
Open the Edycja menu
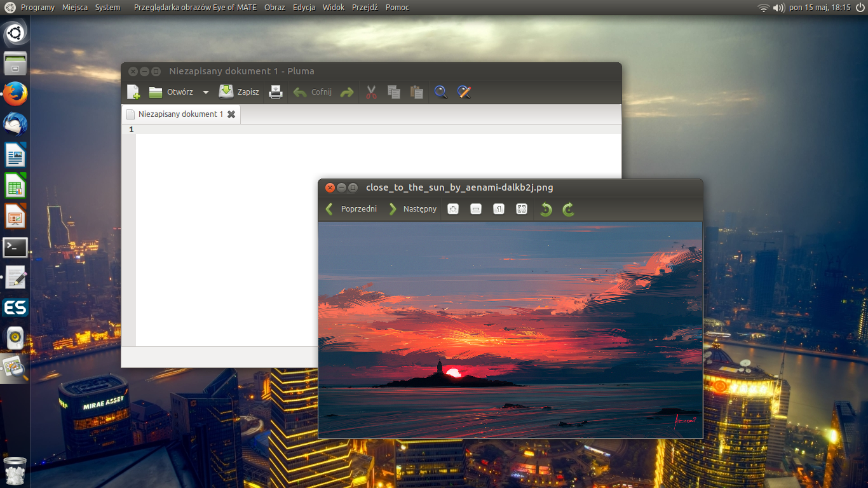pyautogui.click(x=304, y=8)
